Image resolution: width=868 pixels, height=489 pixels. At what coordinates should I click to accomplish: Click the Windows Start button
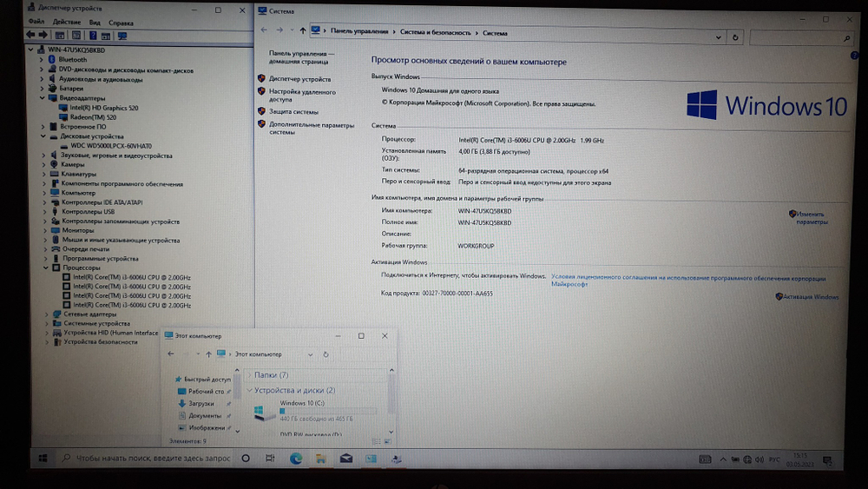(x=43, y=458)
